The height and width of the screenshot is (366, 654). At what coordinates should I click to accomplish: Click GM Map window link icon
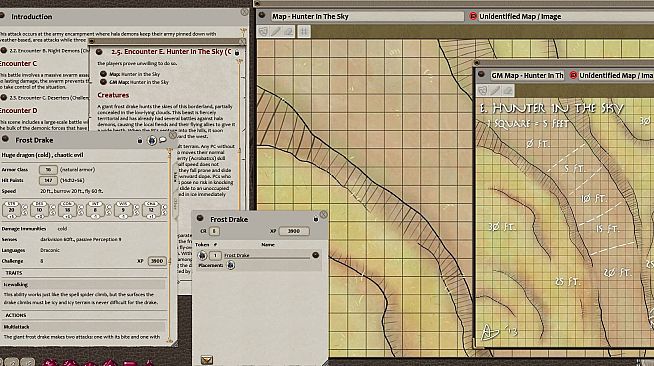[x=481, y=75]
